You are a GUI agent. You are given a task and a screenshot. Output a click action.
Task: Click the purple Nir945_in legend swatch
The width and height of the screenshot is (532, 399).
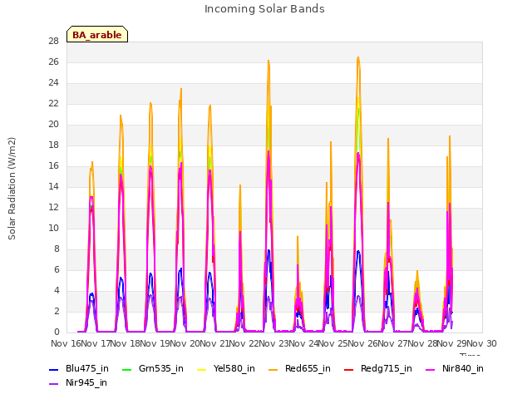point(54,384)
